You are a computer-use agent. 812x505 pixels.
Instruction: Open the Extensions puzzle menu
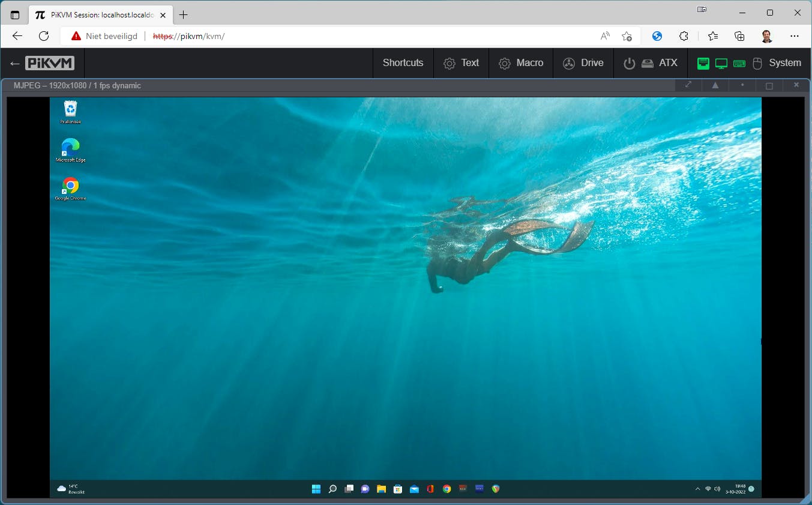click(684, 36)
